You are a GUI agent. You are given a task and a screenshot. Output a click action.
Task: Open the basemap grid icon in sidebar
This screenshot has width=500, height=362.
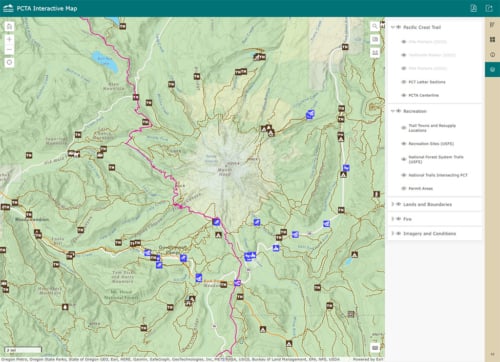492,39
